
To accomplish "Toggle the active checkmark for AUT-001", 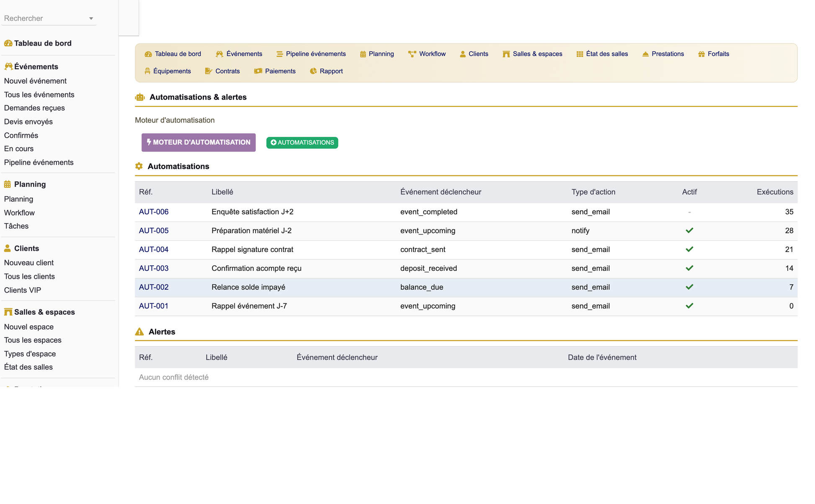I will tap(689, 306).
